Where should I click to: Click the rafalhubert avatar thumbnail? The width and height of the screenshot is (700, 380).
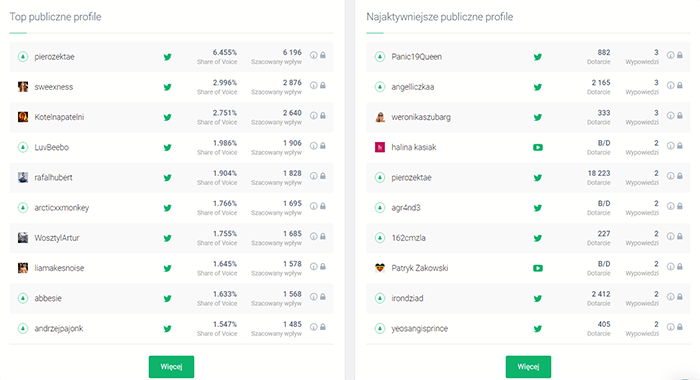click(x=23, y=177)
